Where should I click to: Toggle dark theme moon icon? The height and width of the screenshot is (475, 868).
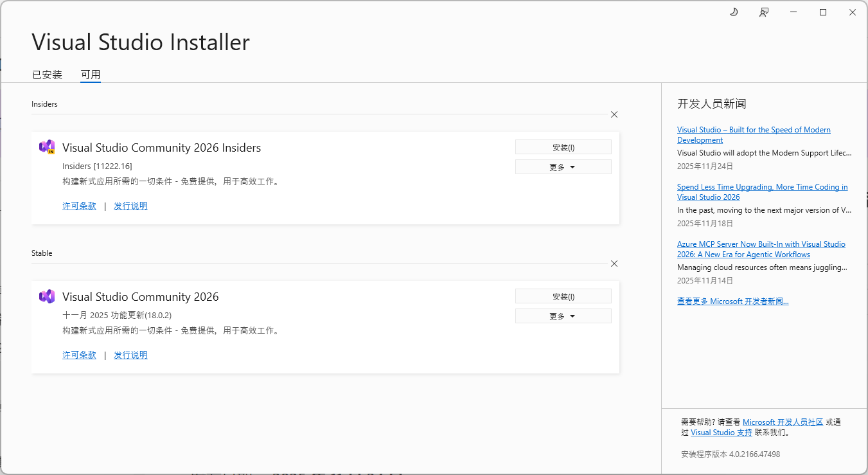(734, 12)
